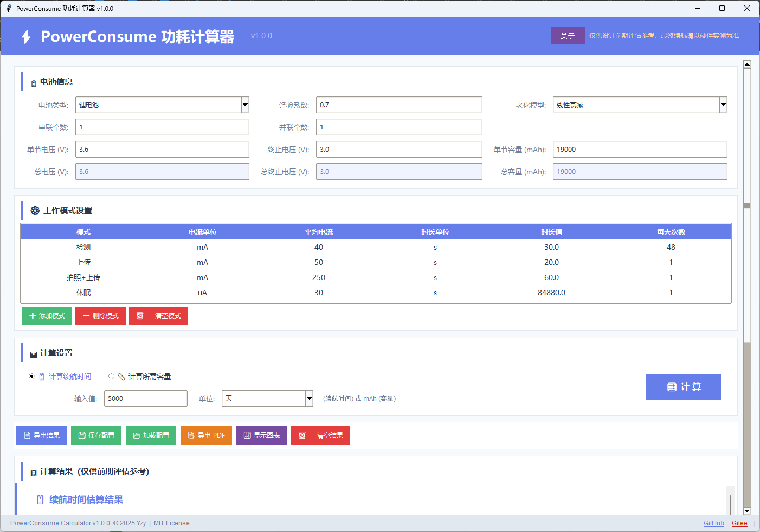This screenshot has width=760, height=532.
Task: Clear all modes with 清空模式
Action: 158,316
